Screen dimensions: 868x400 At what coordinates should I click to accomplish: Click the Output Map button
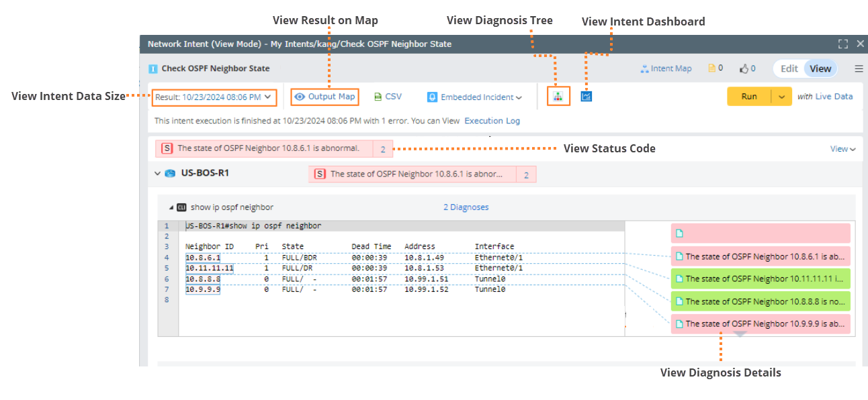click(x=324, y=97)
